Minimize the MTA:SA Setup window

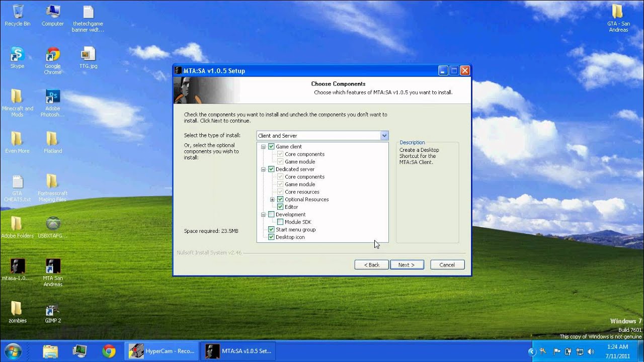pyautogui.click(x=443, y=71)
